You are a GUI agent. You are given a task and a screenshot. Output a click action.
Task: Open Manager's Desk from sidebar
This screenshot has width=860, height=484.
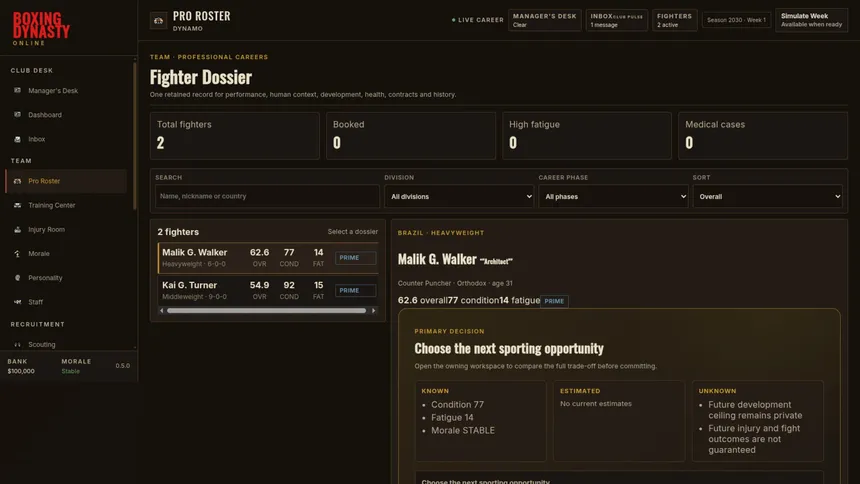[x=66, y=91]
